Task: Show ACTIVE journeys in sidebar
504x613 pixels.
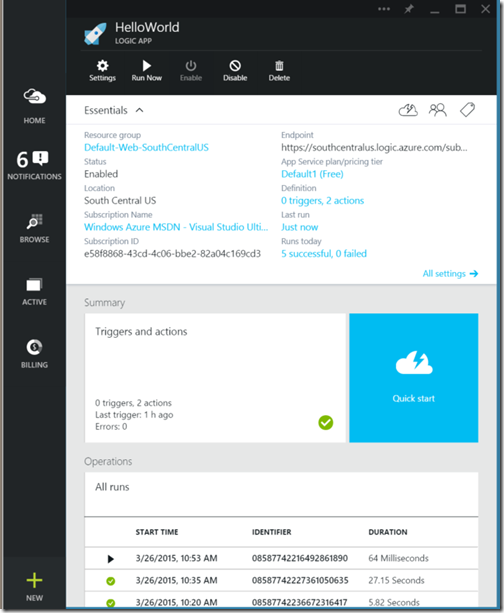Action: tap(34, 292)
